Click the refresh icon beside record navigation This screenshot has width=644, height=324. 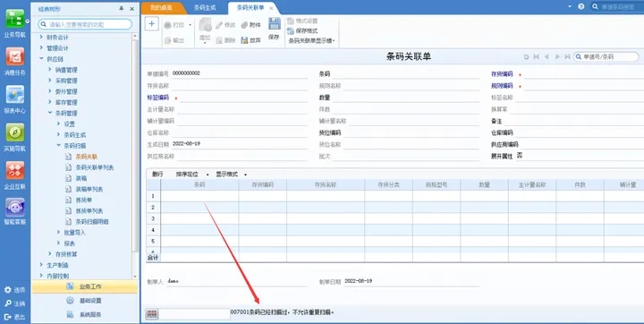pyautogui.click(x=526, y=56)
